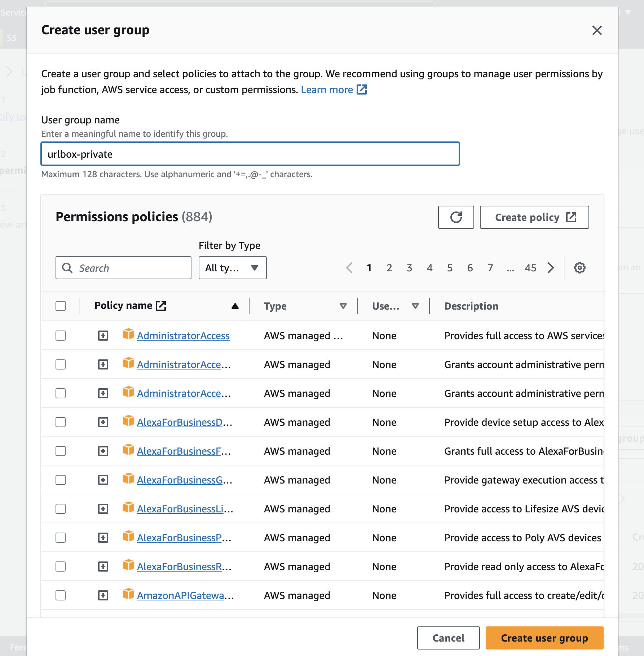Open the AlexaForBusinessF policy link
This screenshot has width=644, height=656.
click(x=179, y=451)
